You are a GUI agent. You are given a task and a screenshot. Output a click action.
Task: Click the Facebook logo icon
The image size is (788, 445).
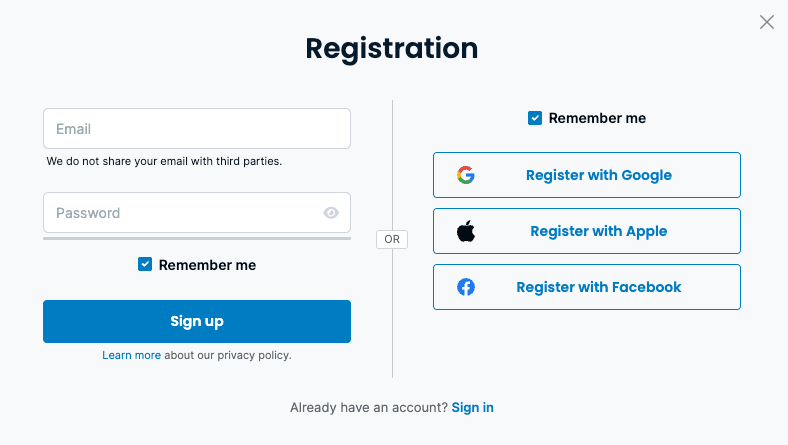click(466, 287)
